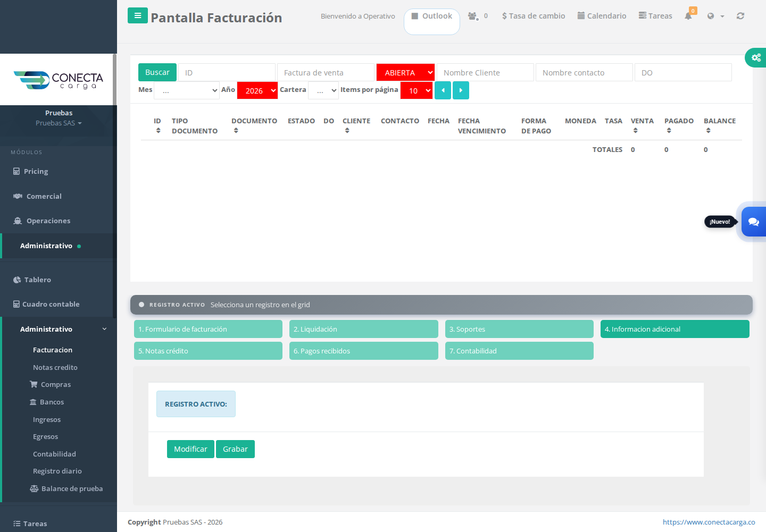Go to previous page of results

tap(443, 90)
